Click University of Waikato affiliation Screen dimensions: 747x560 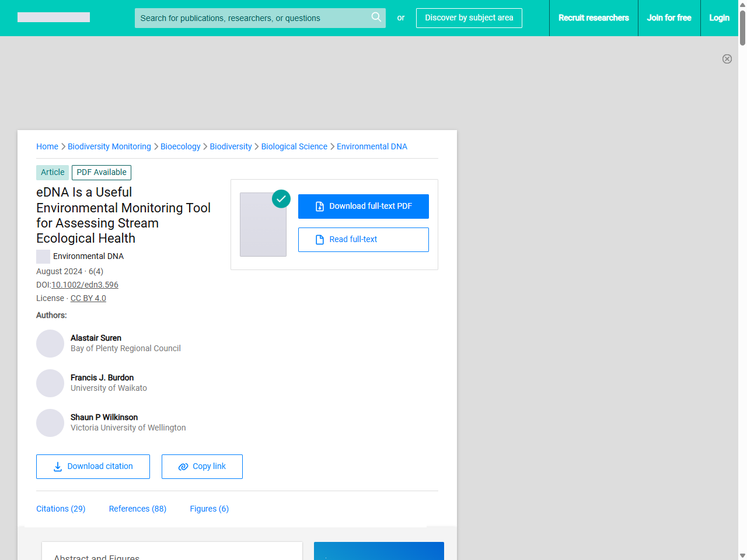pyautogui.click(x=109, y=388)
